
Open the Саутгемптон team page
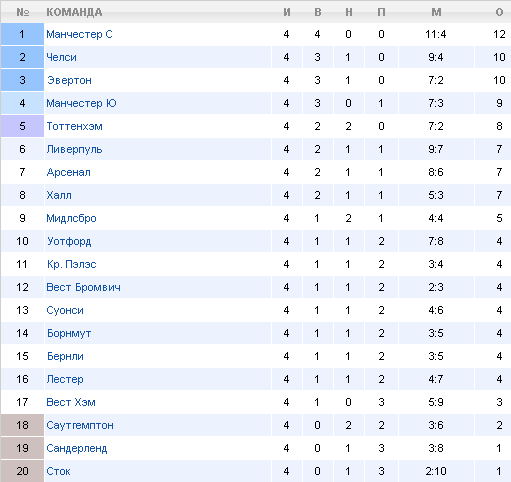click(x=80, y=425)
